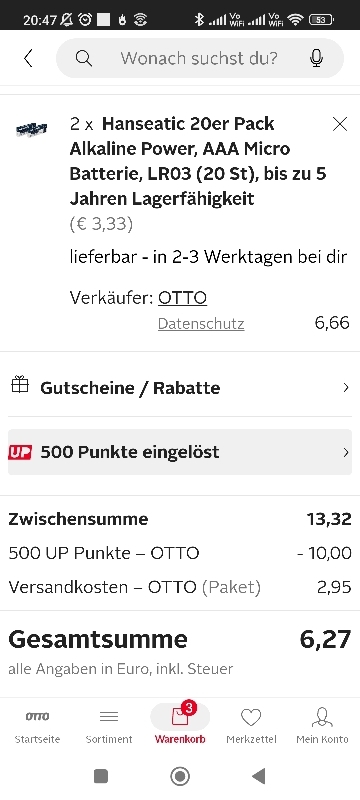The image size is (360, 800).
Task: Tap Android home circle button
Action: coord(180,776)
